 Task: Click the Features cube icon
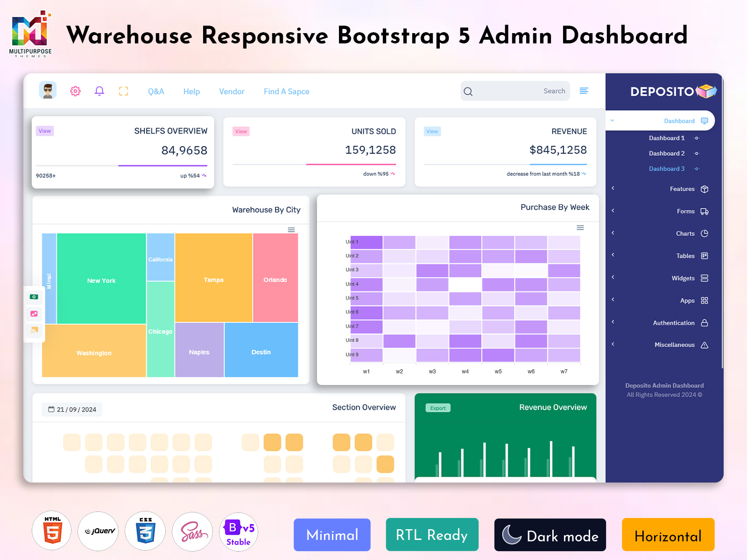pyautogui.click(x=705, y=189)
